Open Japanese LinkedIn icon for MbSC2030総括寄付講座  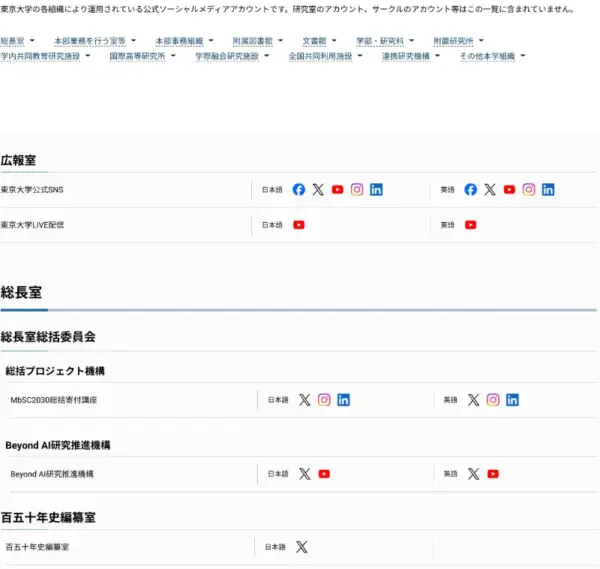click(x=344, y=400)
